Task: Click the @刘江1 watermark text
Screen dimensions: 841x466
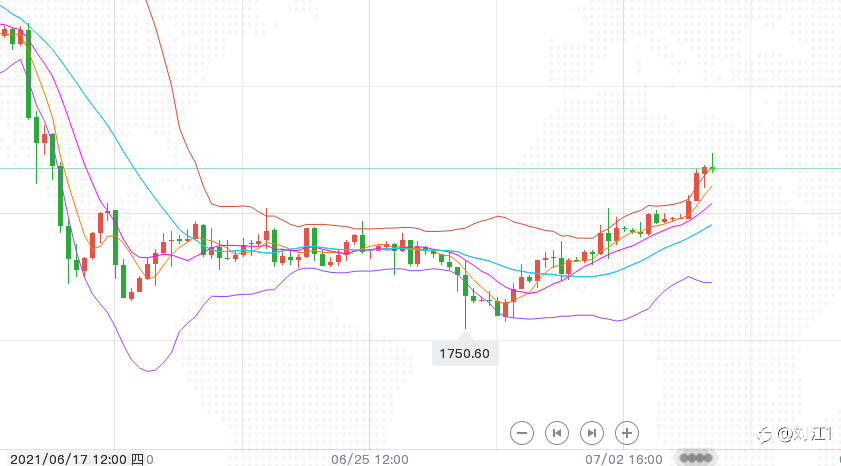Action: [806, 434]
